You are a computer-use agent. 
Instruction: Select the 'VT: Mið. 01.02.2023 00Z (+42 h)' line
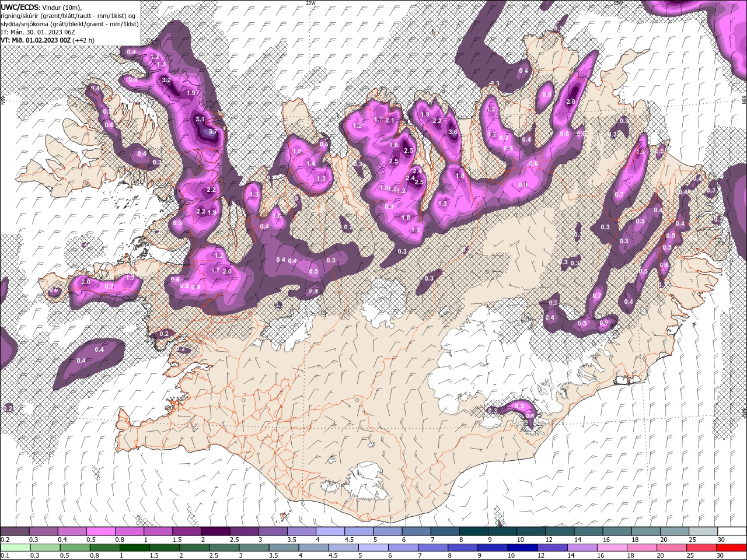pyautogui.click(x=47, y=40)
